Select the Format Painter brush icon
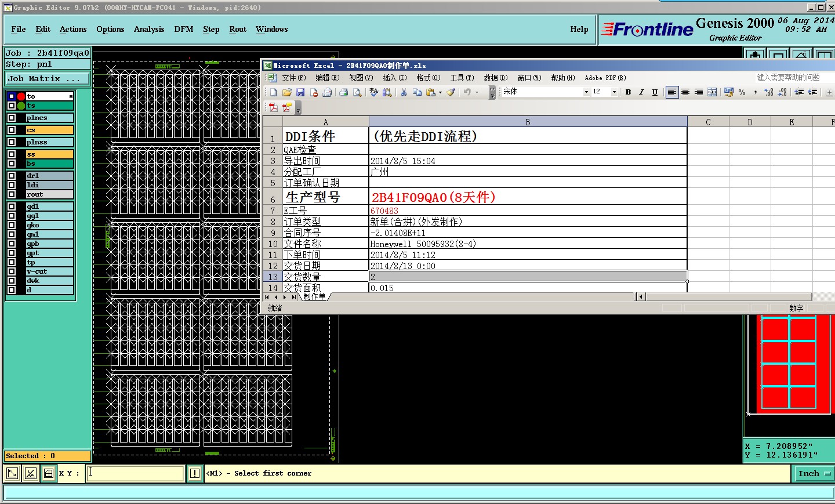 pyautogui.click(x=451, y=92)
